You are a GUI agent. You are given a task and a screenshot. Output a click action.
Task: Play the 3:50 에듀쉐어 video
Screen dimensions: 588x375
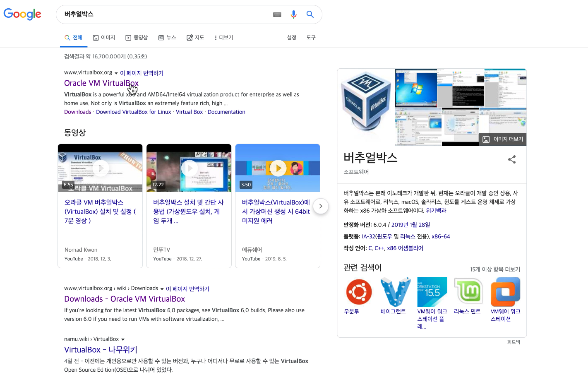(x=278, y=168)
